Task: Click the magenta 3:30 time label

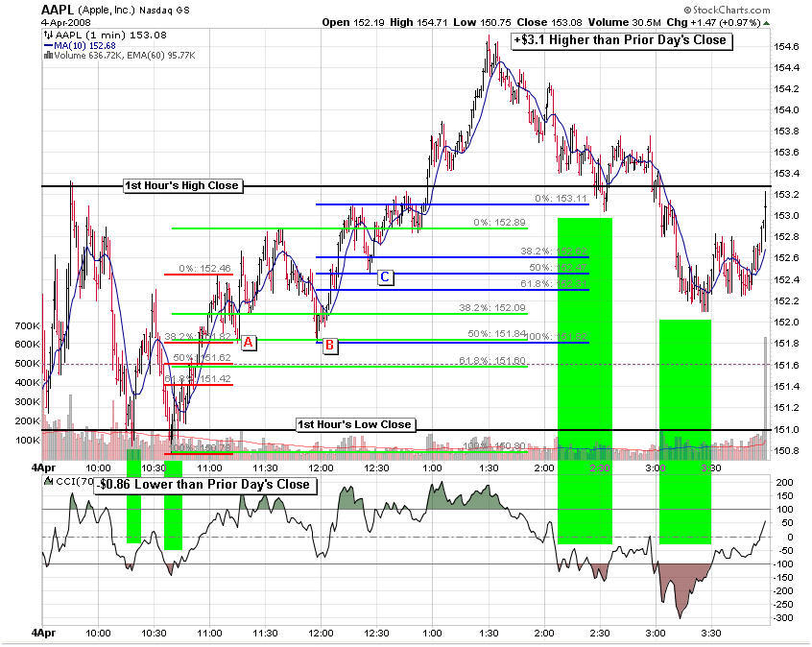Action: (x=710, y=467)
